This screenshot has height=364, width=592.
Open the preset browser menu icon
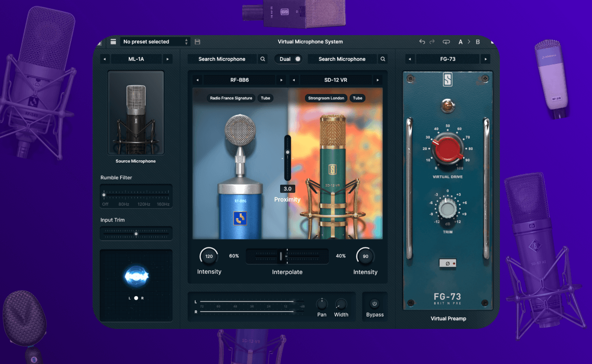pos(114,42)
